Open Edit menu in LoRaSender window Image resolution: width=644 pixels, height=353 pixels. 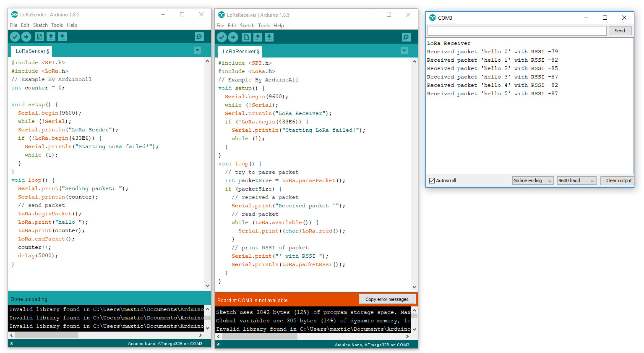(x=25, y=25)
